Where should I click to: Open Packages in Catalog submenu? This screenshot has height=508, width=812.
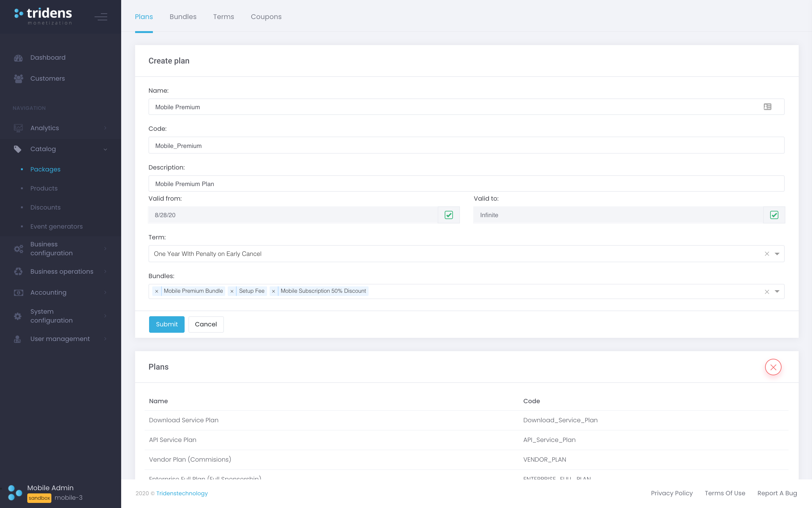(x=45, y=169)
